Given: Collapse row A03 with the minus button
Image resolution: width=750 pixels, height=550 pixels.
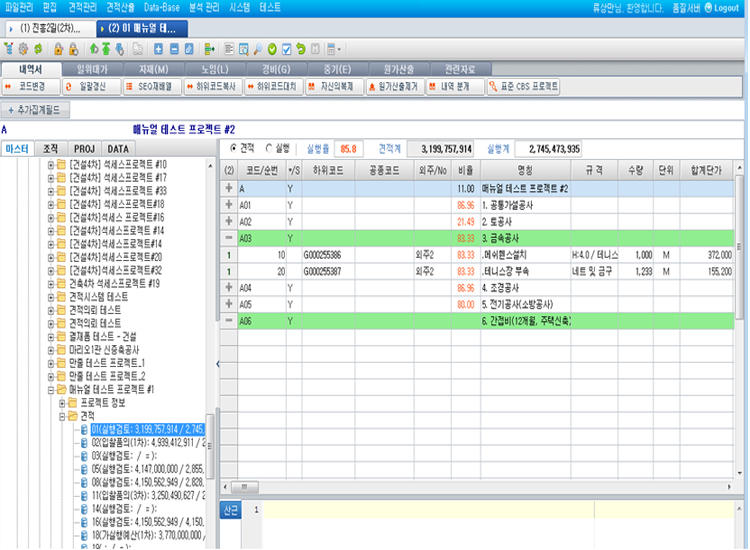Looking at the screenshot, I should pyautogui.click(x=229, y=237).
